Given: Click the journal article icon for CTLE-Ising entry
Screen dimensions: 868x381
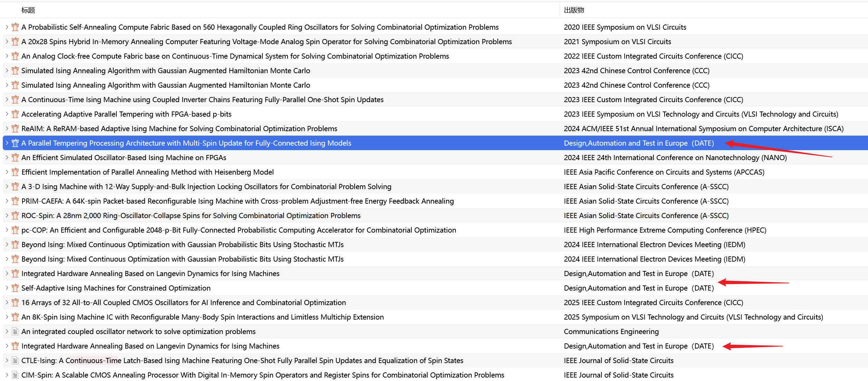Looking at the screenshot, I should tap(15, 361).
